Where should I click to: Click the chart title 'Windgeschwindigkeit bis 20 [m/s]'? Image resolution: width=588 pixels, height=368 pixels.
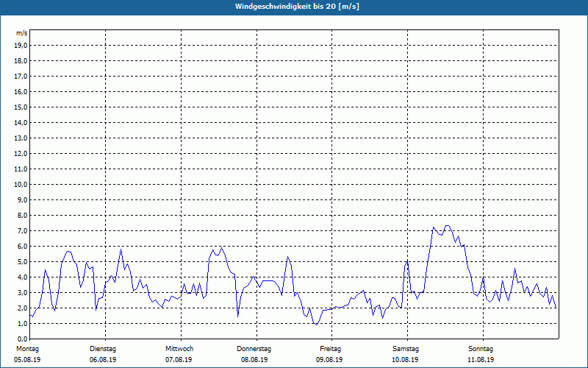[x=297, y=7]
